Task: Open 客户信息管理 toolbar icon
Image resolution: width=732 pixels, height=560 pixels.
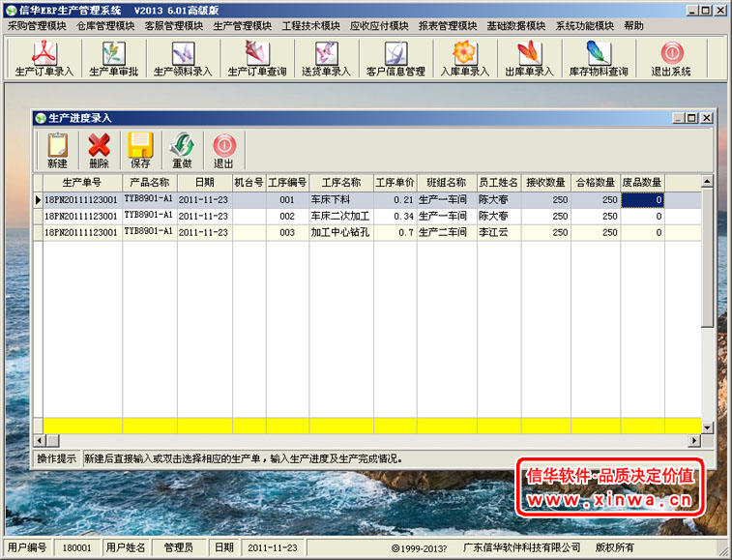Action: 395,58
